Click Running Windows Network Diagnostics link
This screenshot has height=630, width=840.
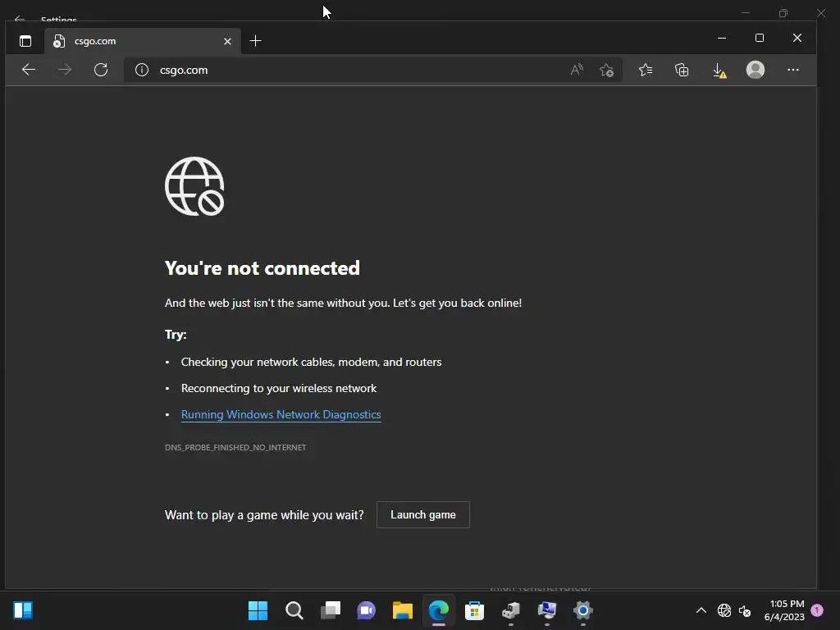281,414
